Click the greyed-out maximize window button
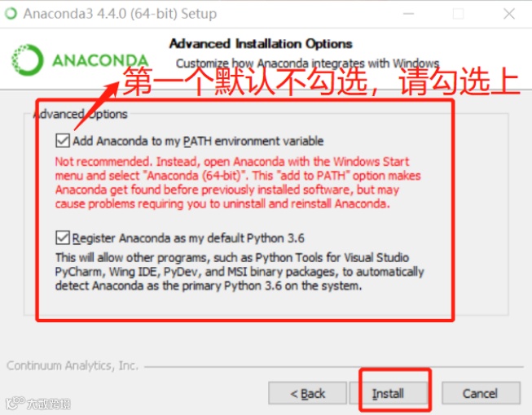The width and height of the screenshot is (532, 415). tap(459, 14)
